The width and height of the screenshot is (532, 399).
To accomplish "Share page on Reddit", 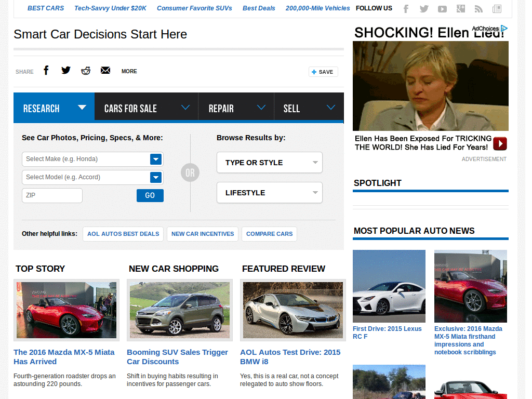I will pyautogui.click(x=86, y=71).
